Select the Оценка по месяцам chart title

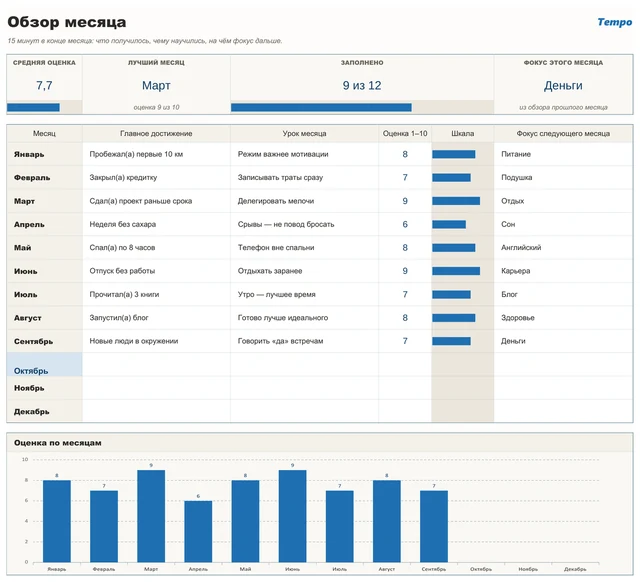tap(58, 443)
